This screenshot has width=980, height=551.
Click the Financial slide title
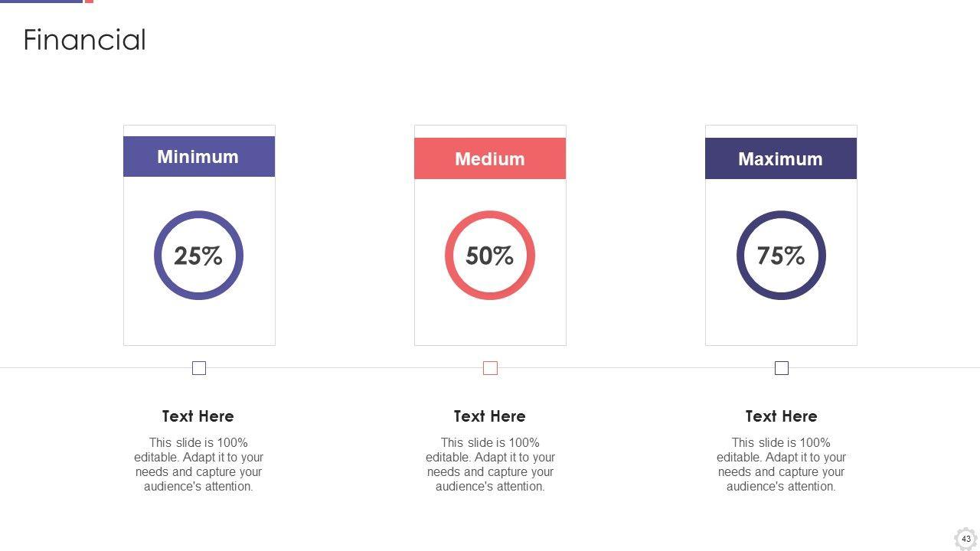(x=84, y=40)
